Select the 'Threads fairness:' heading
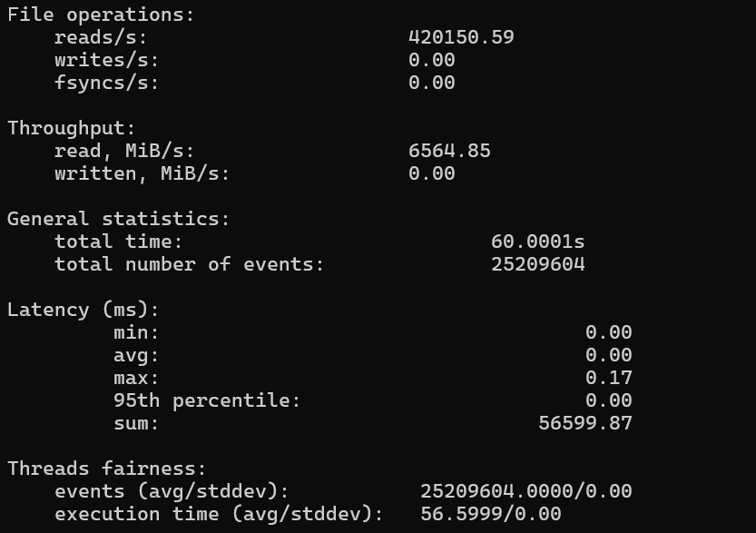Image resolution: width=756 pixels, height=533 pixels. (106, 469)
